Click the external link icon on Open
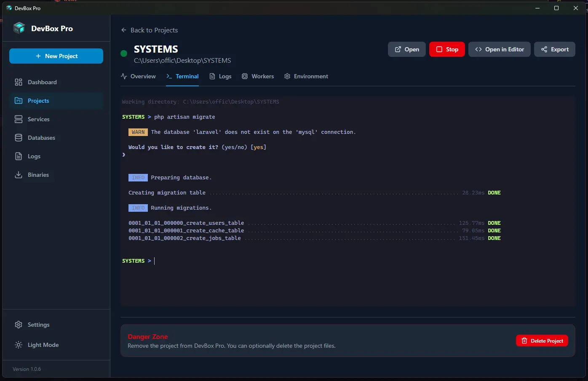Image resolution: width=588 pixels, height=381 pixels. (x=398, y=49)
